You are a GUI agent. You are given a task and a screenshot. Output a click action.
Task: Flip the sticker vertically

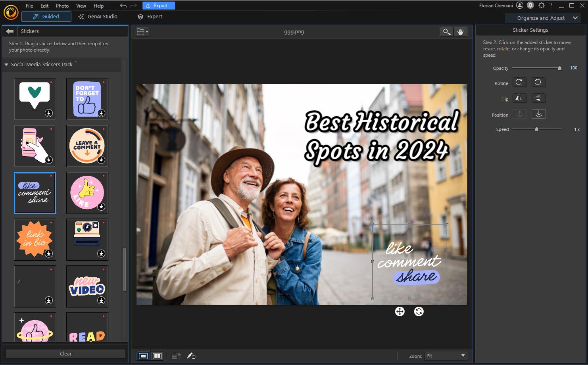[538, 98]
